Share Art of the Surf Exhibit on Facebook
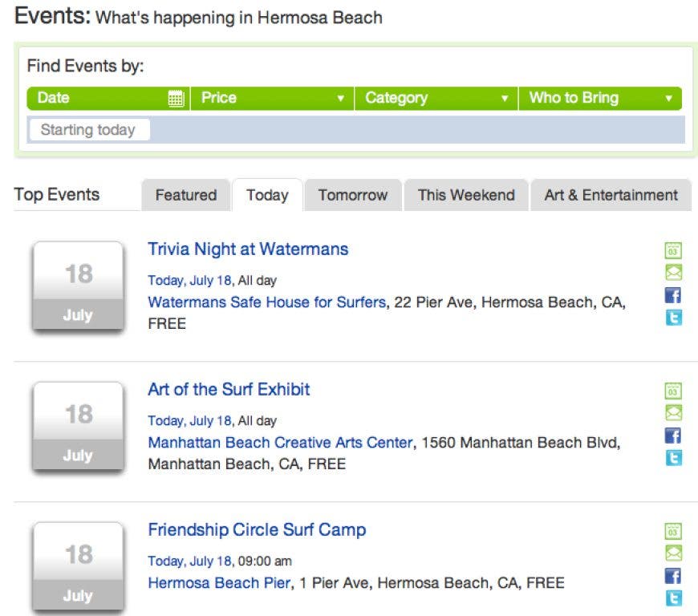The width and height of the screenshot is (698, 616). pos(673,436)
